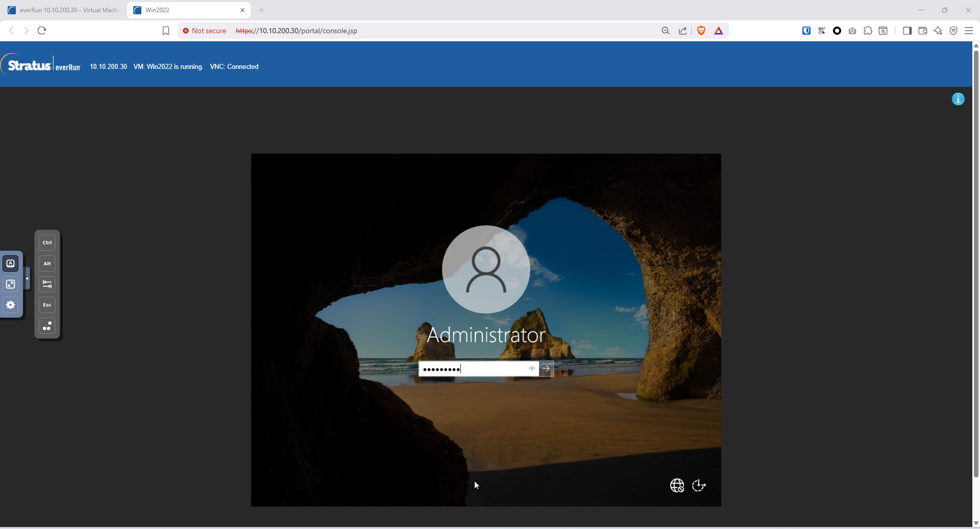This screenshot has height=529, width=980.
Task: Switch to the everRun Virtual Machines tab
Action: pyautogui.click(x=64, y=10)
